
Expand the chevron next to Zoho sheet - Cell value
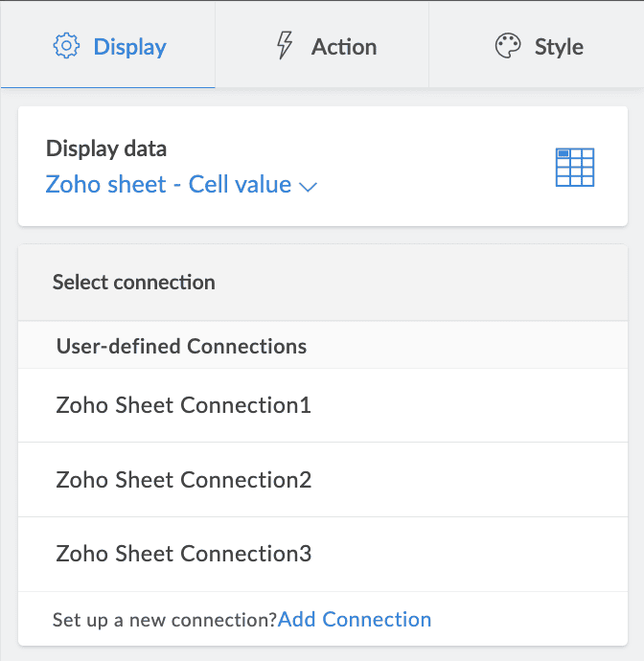tap(309, 187)
